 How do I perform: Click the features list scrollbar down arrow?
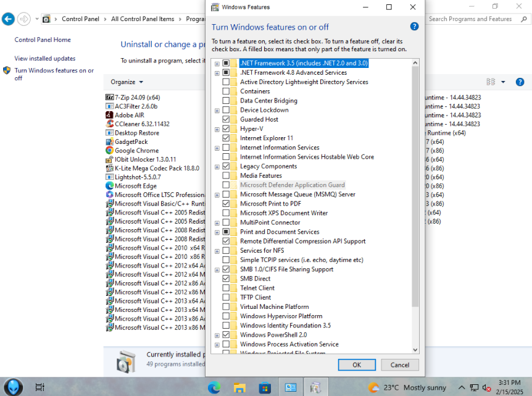415,350
